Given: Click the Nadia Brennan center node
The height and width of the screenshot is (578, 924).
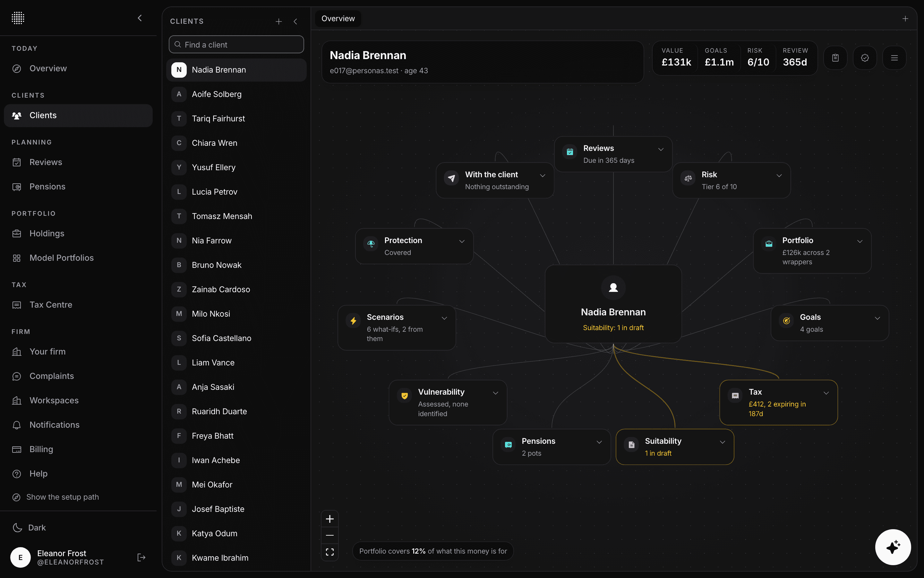Looking at the screenshot, I should [613, 304].
